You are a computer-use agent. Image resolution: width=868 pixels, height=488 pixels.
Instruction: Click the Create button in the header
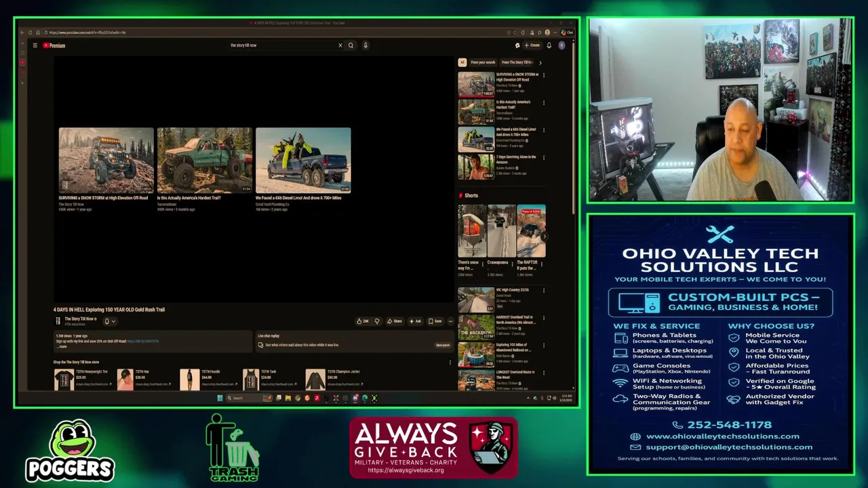click(x=532, y=45)
